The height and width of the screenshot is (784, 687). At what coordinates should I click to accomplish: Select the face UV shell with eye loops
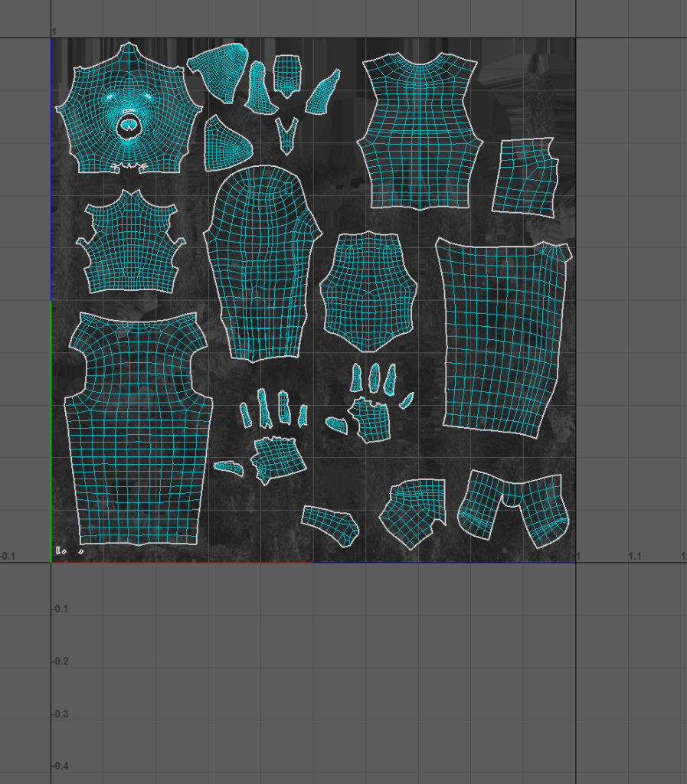129,108
